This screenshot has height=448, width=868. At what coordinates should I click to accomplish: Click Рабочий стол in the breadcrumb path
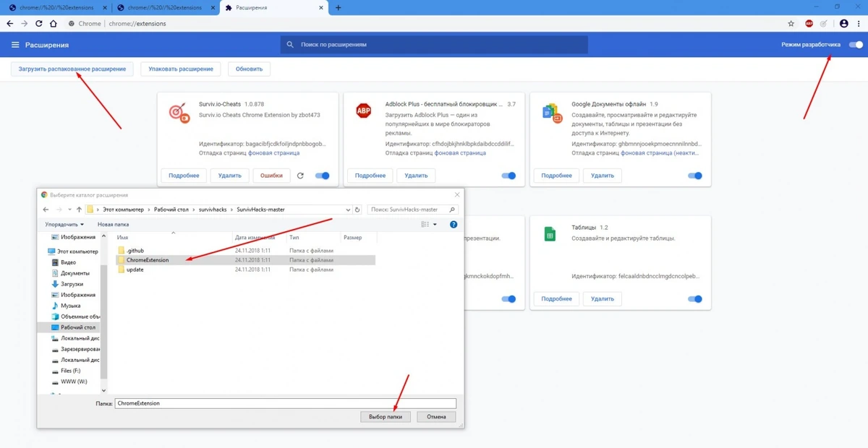click(x=171, y=210)
